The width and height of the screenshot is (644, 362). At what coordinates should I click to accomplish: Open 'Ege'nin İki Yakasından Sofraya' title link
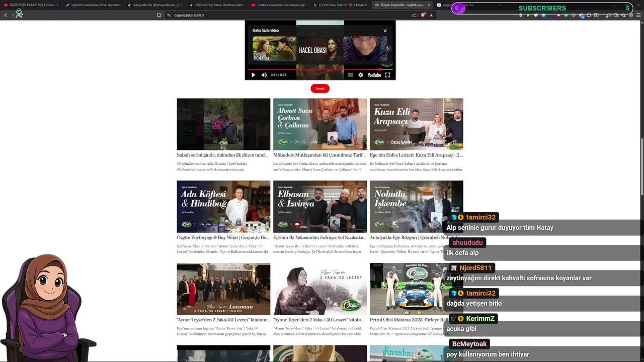tap(319, 237)
